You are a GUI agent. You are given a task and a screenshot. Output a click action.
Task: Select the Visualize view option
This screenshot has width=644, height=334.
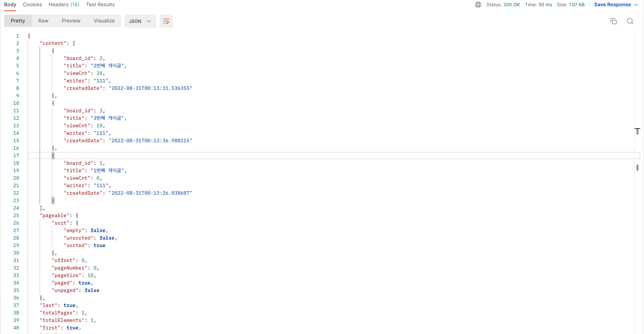coord(104,21)
